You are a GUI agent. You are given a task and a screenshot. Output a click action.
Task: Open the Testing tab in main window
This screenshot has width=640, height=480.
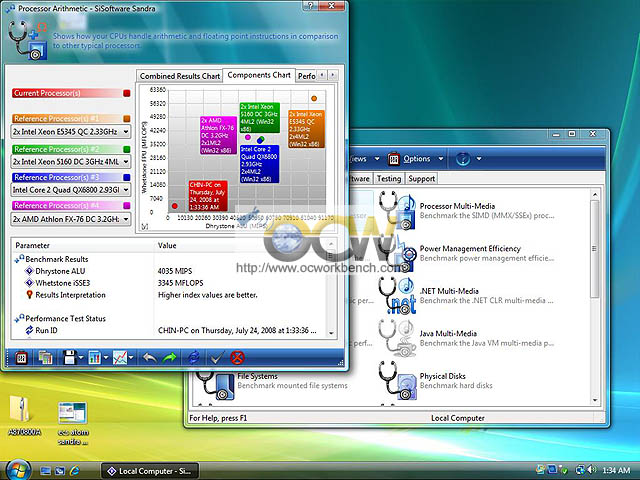point(389,178)
